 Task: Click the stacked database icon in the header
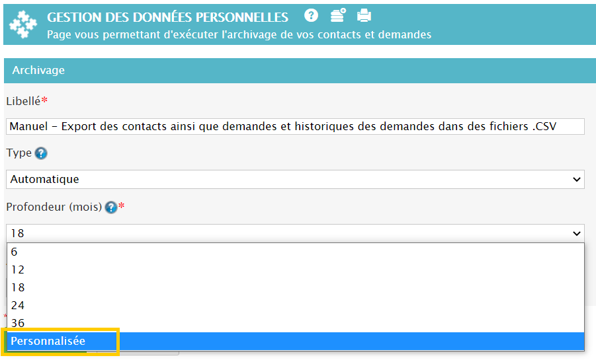338,16
